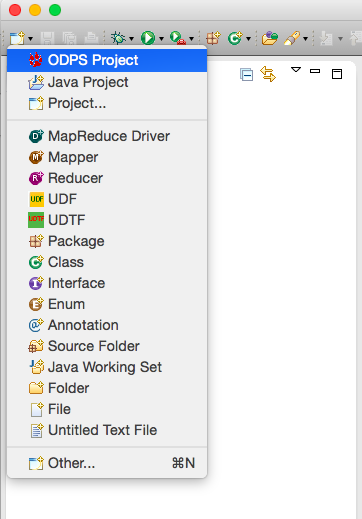362x519 pixels.
Task: Click the Search flashlight toolbar icon
Action: (x=292, y=38)
